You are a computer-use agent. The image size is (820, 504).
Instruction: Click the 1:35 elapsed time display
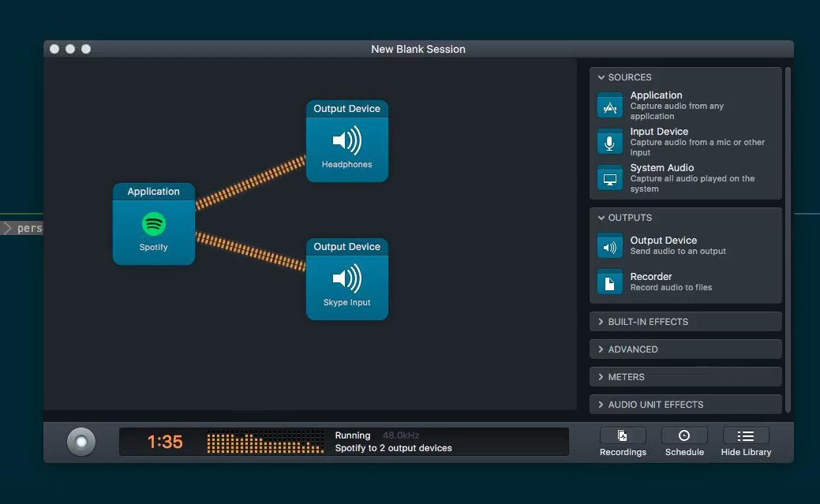[165, 442]
